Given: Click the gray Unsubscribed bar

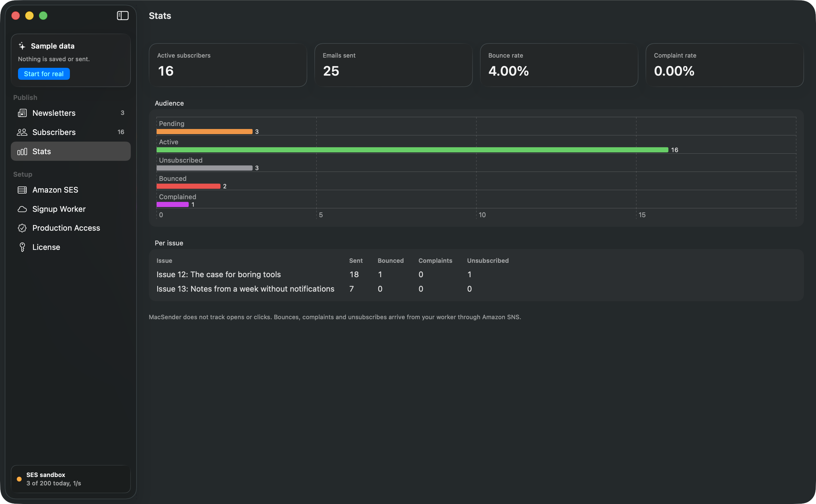Looking at the screenshot, I should click(x=204, y=168).
